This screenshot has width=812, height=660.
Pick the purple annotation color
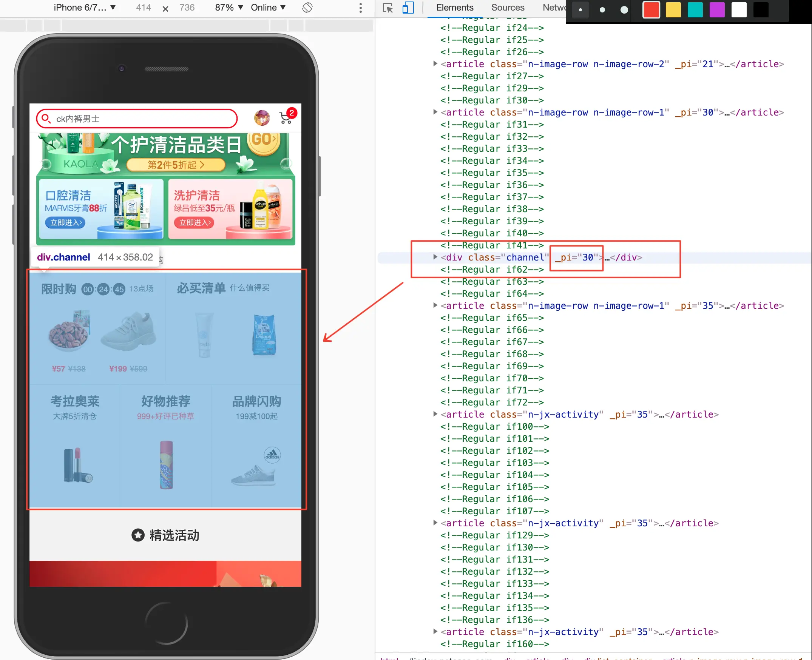717,10
